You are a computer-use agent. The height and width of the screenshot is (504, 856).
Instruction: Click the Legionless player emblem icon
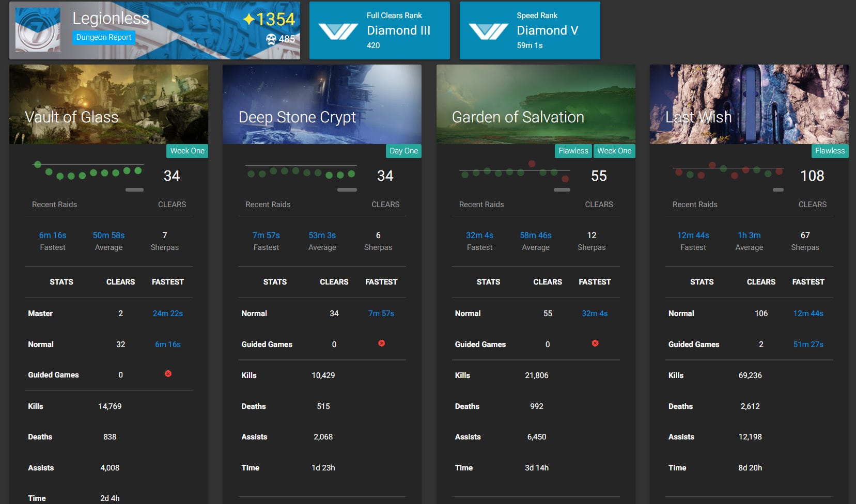(x=38, y=30)
